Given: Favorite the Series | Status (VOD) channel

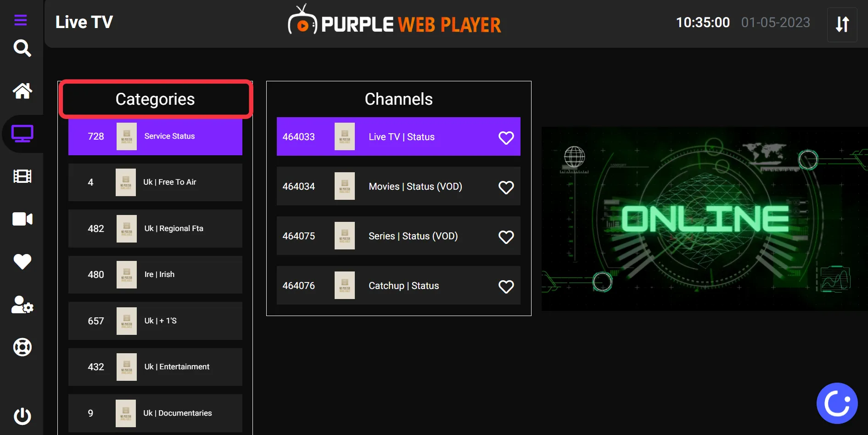Looking at the screenshot, I should 506,237.
